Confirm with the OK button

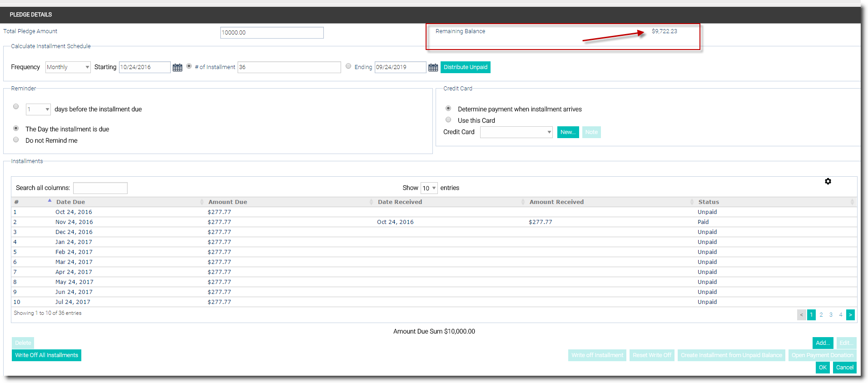[x=823, y=368]
